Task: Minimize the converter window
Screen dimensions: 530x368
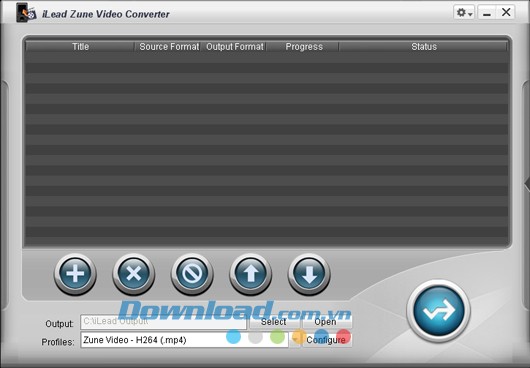Action: [487, 13]
